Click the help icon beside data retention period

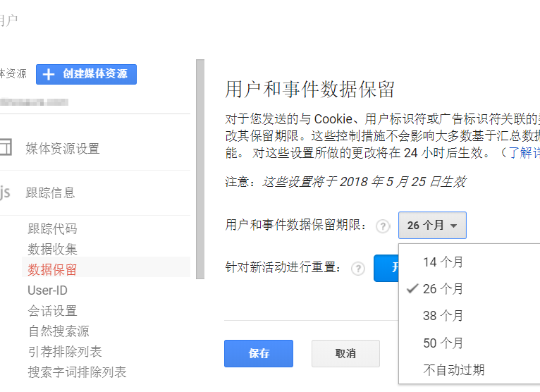pos(383,226)
